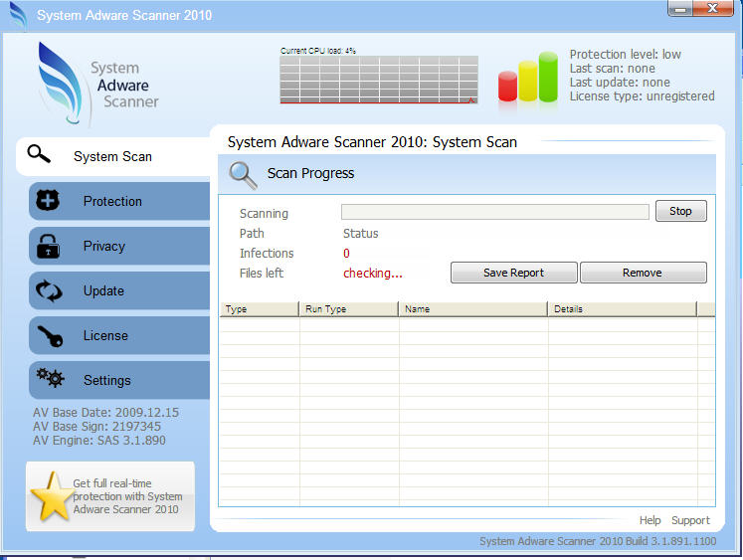Click the 'License type: unregistered' text

click(x=642, y=96)
